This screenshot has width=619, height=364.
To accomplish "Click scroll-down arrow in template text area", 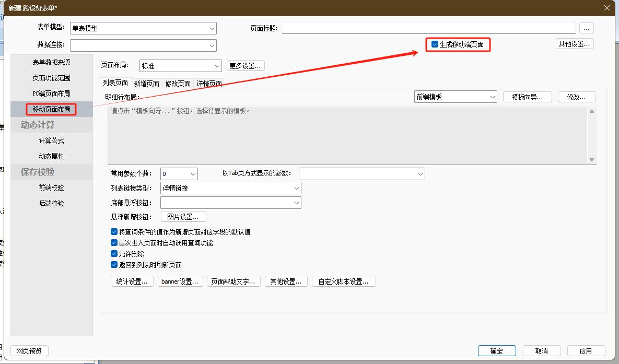I will tap(592, 160).
